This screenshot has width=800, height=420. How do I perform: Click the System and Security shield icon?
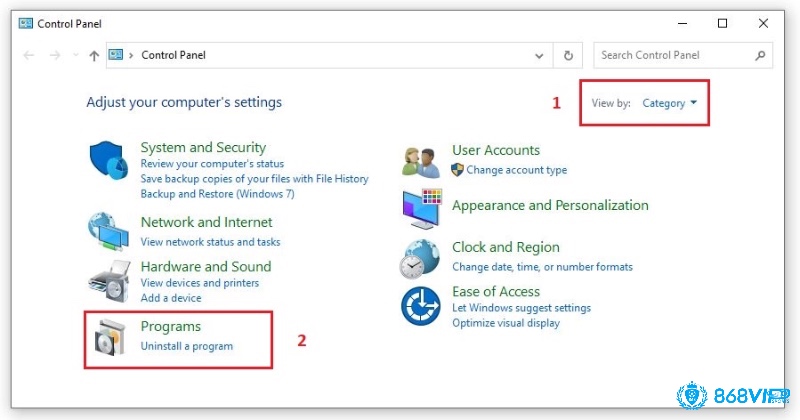(x=107, y=160)
